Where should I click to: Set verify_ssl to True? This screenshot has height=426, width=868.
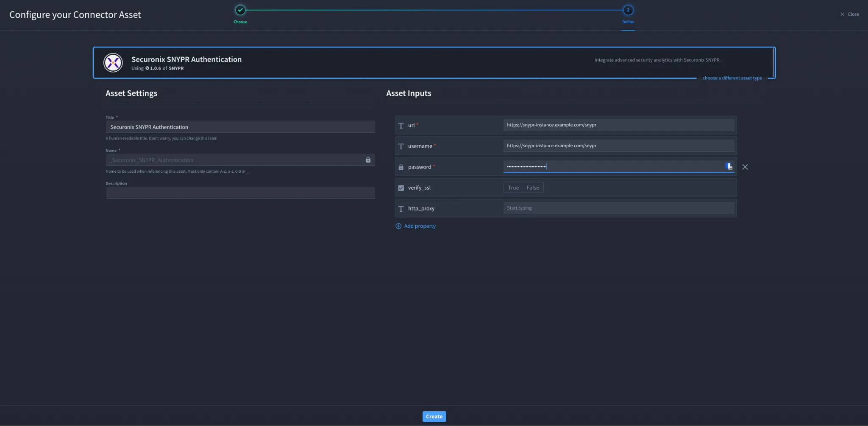tap(513, 188)
